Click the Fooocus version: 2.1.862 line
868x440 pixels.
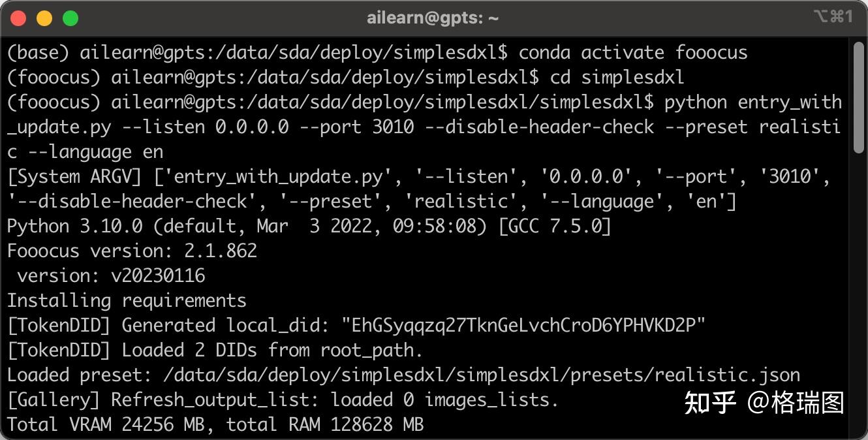132,251
